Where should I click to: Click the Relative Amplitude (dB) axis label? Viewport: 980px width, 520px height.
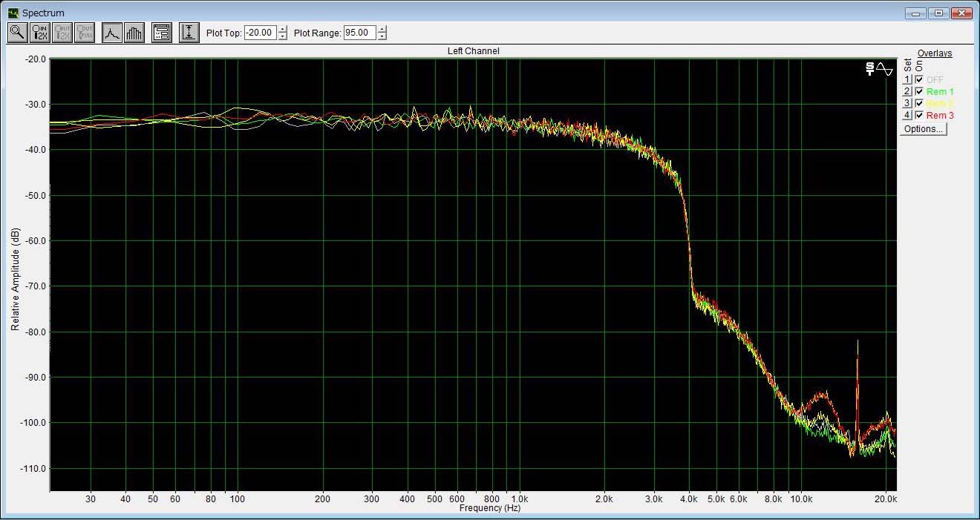tap(15, 279)
